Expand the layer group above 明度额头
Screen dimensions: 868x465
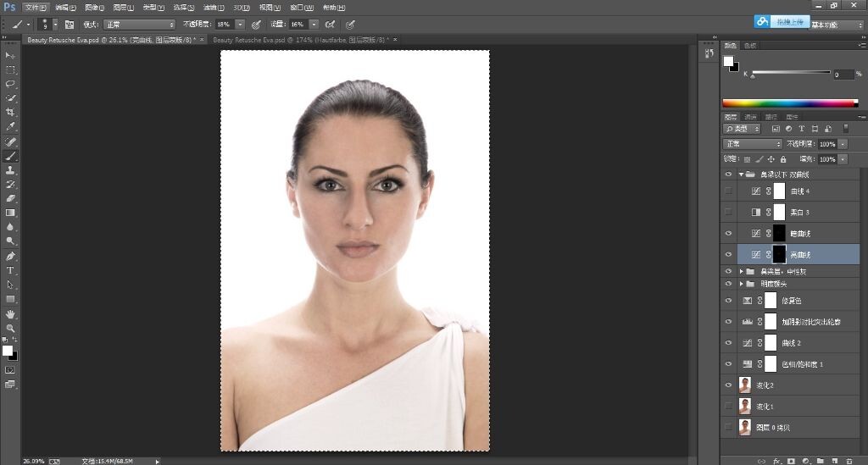coord(741,272)
